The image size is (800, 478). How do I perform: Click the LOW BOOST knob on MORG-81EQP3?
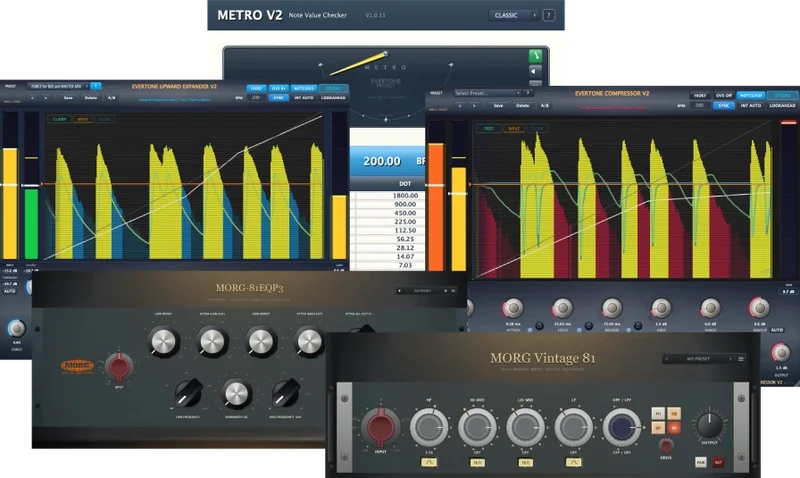[163, 341]
